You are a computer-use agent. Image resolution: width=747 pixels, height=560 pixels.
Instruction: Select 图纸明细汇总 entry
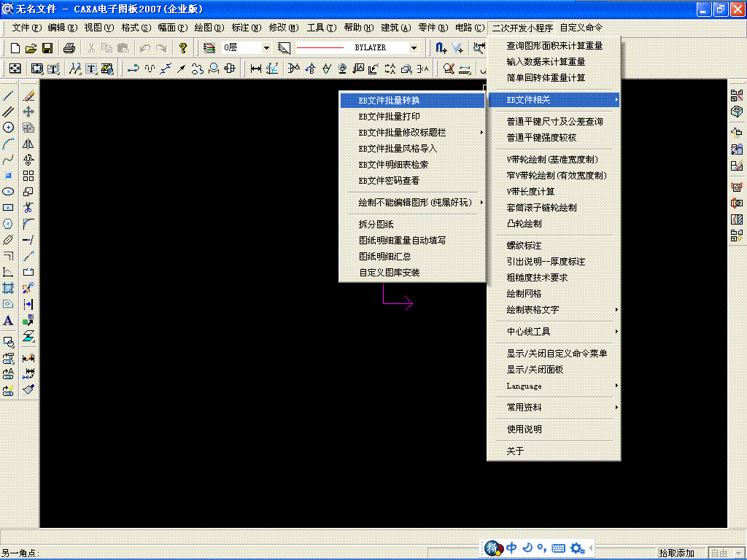pyautogui.click(x=413, y=256)
